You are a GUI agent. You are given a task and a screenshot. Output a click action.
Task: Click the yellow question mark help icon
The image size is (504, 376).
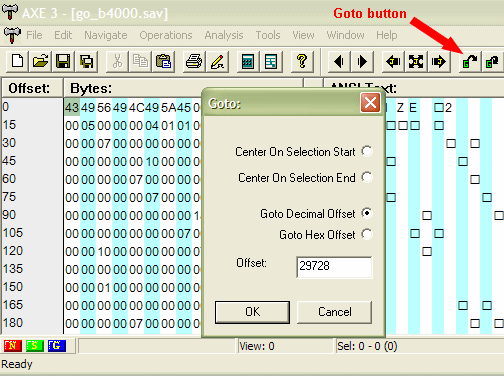[x=302, y=62]
